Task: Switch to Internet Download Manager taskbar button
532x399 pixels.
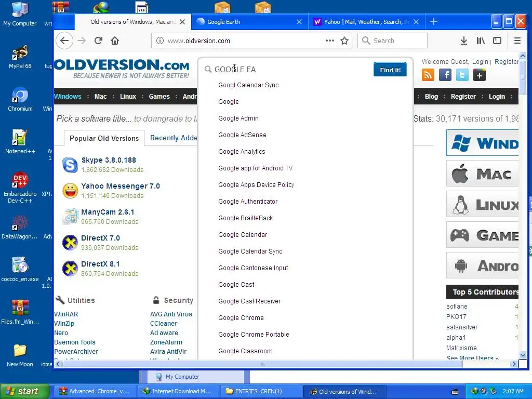Action: [179, 391]
